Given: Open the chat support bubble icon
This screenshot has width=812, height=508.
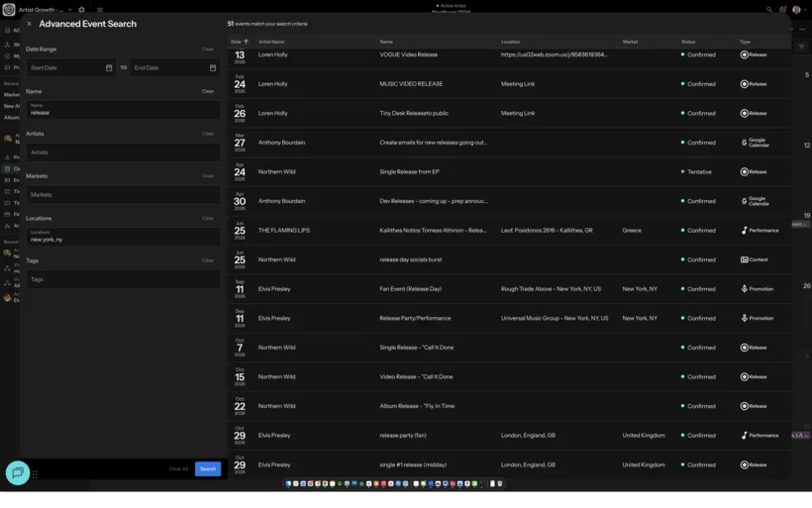Looking at the screenshot, I should tap(18, 472).
